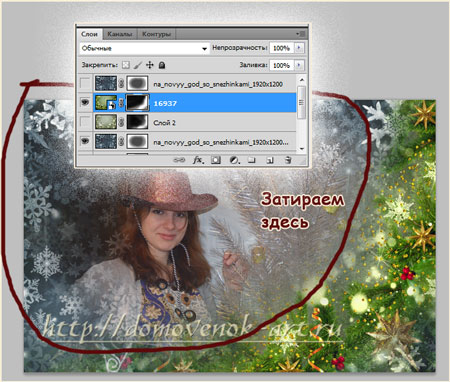This screenshot has width=450, height=382.
Task: Select the visible layer name na_novyy_god_so_snezhinkami_1920x1200...
Action: pyautogui.click(x=221, y=142)
